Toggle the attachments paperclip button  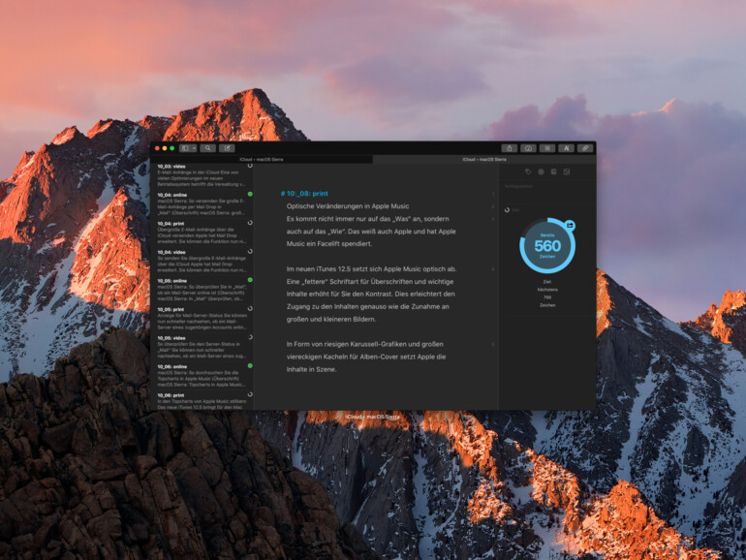tap(585, 148)
